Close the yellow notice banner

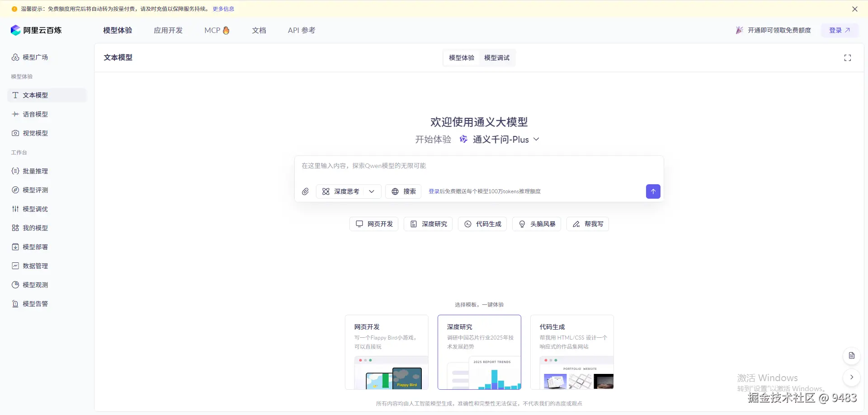(855, 9)
